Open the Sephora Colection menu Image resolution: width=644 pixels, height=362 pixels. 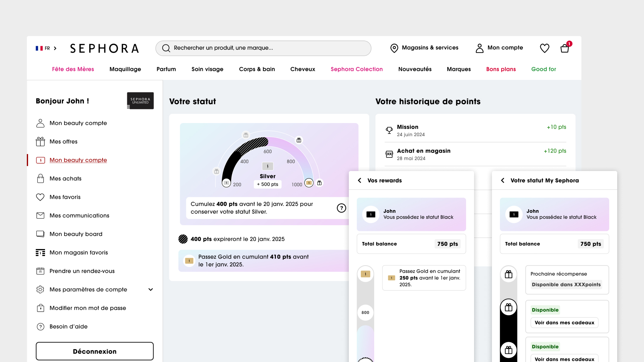(x=357, y=69)
